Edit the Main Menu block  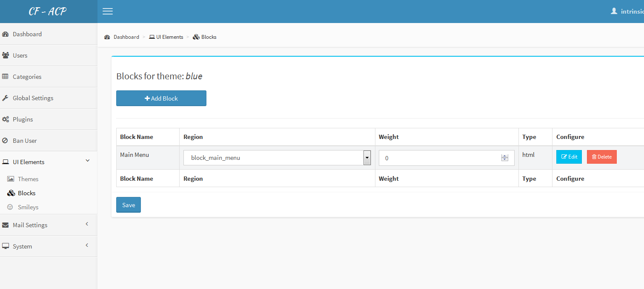pos(569,157)
